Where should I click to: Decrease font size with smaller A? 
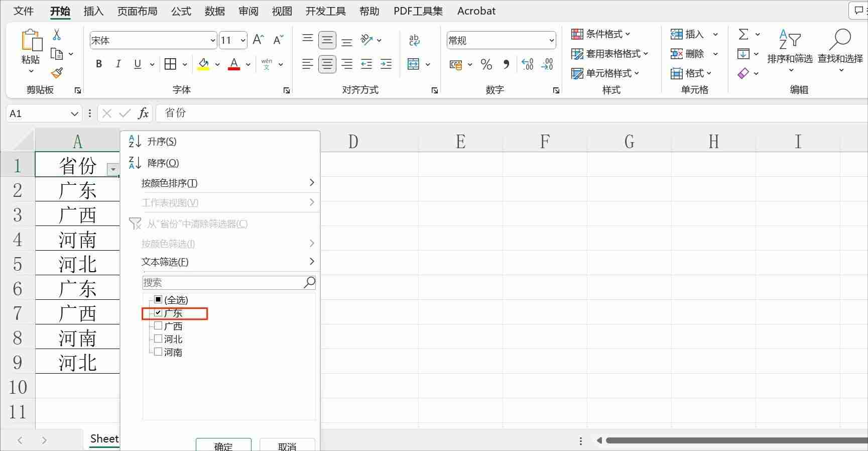click(278, 40)
